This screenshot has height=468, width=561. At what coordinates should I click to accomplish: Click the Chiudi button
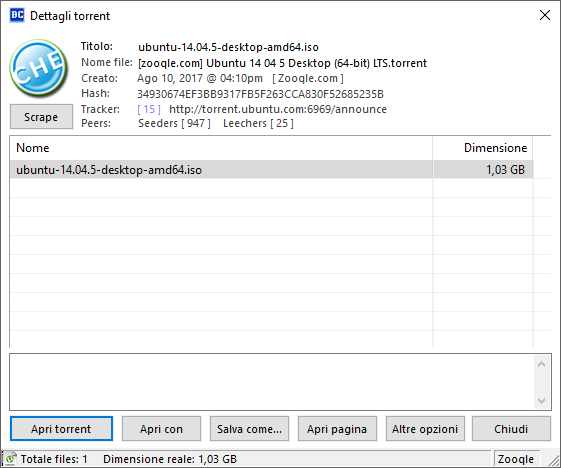(511, 429)
